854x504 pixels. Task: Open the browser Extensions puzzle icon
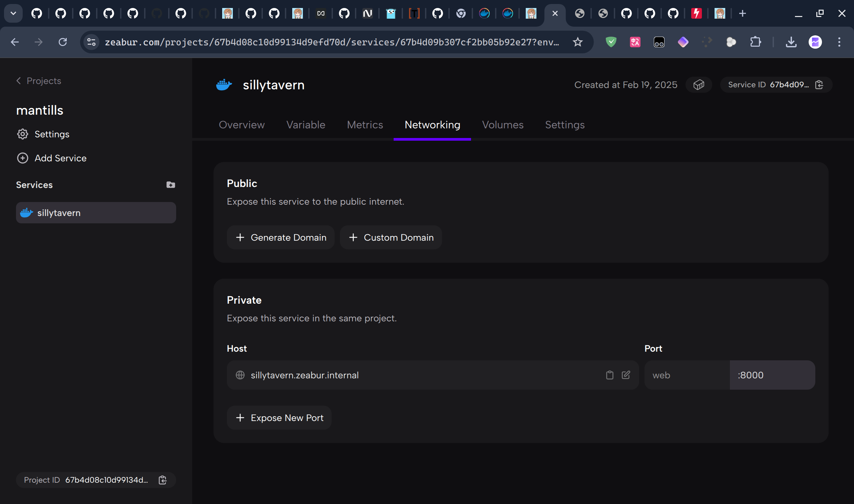755,42
